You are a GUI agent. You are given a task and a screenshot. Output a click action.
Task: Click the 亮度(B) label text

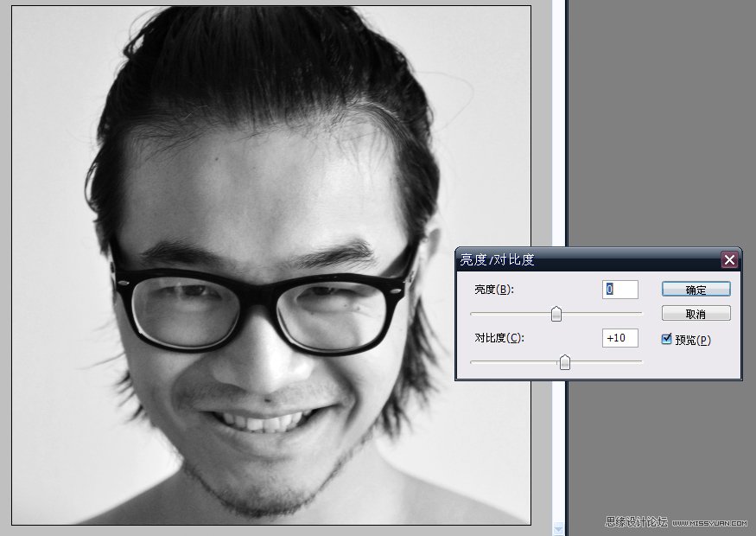coord(494,290)
